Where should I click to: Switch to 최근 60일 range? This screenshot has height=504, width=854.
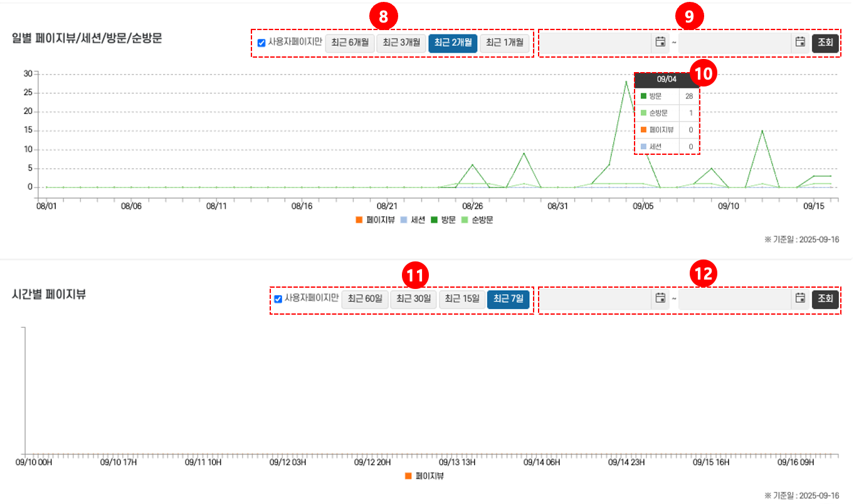pos(365,299)
